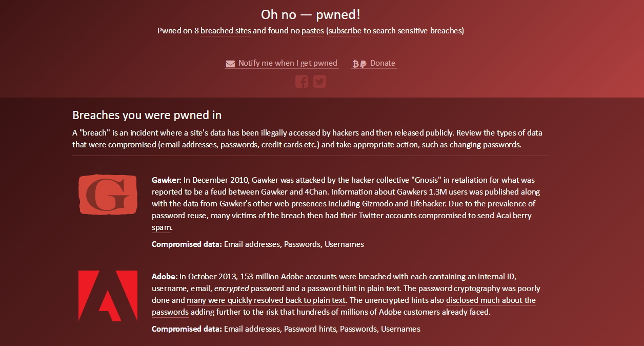The width and height of the screenshot is (644, 346).
Task: Click "Notify me when I get pwned" text
Action: click(x=288, y=63)
